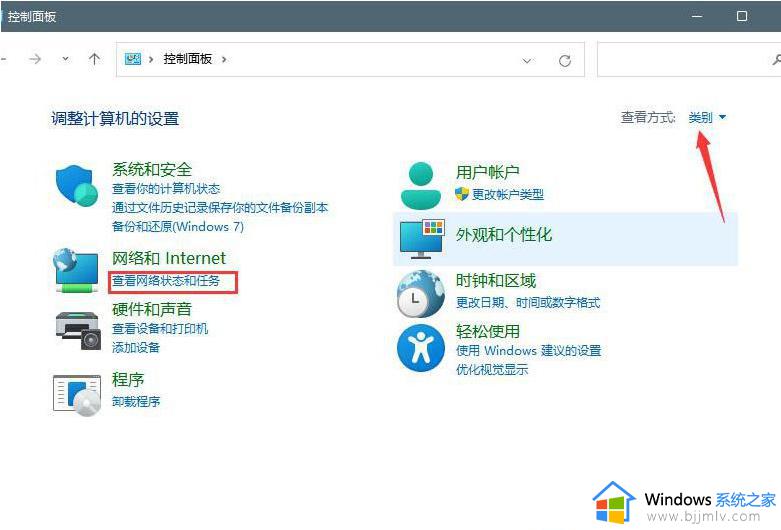Maximize the 控制面板 window
781x530 pixels.
(742, 16)
